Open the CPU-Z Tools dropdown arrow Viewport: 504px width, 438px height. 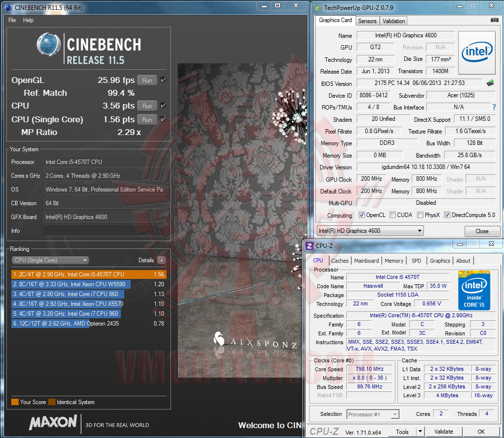pos(420,432)
